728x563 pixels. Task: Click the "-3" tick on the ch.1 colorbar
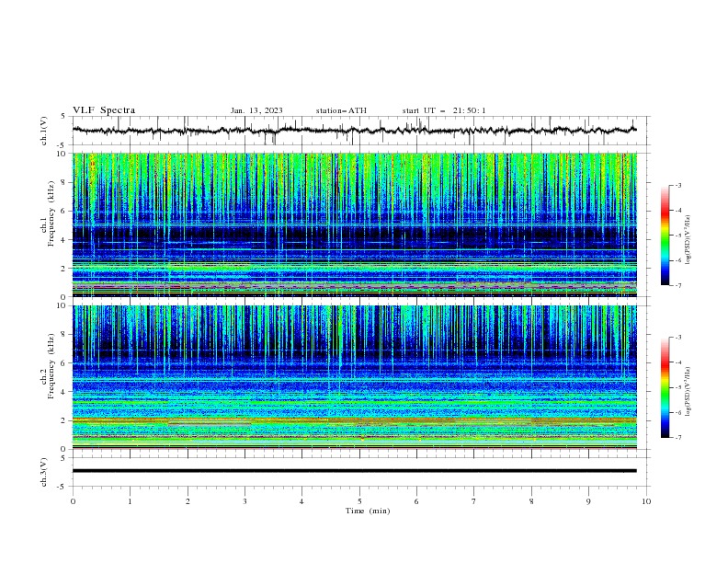pos(677,185)
